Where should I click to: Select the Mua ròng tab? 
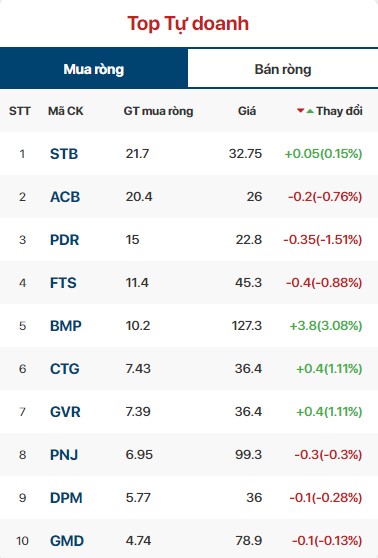pos(94,69)
